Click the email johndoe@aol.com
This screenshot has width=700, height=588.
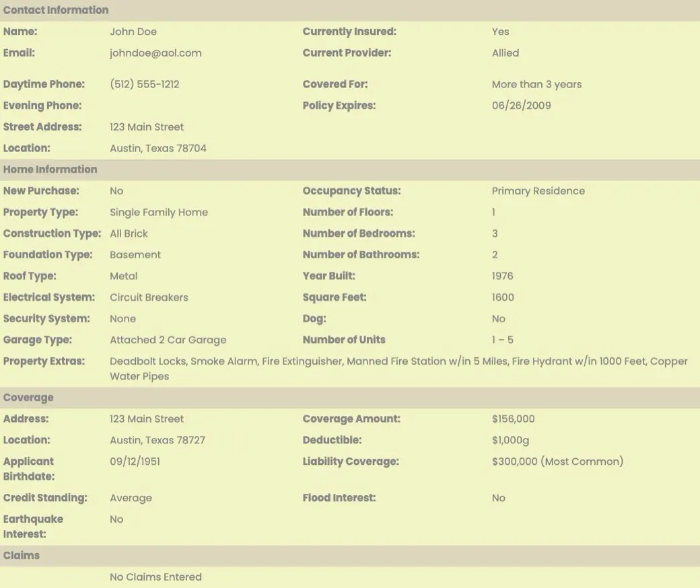(155, 53)
